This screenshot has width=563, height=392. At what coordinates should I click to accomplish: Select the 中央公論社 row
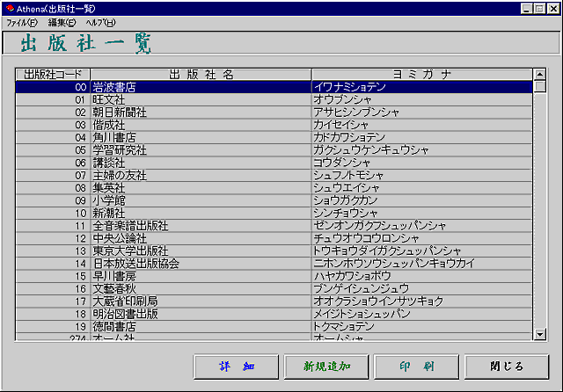coord(274,238)
